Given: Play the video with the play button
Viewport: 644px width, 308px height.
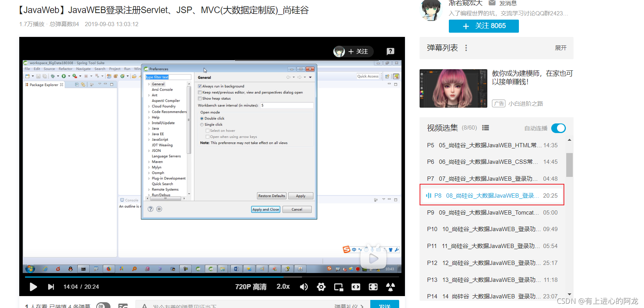Looking at the screenshot, I should point(33,287).
